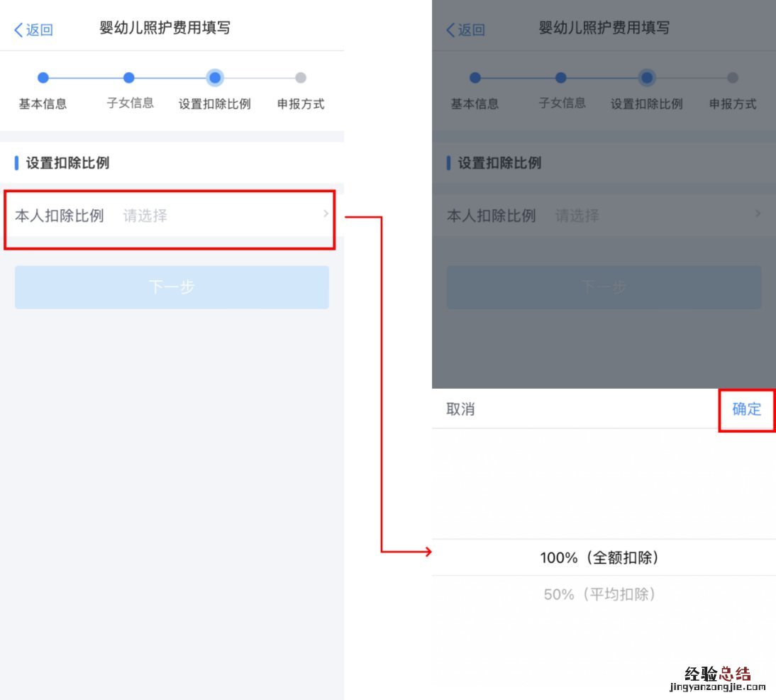Dismiss the picker with 取消
The image size is (776, 700).
click(x=460, y=409)
